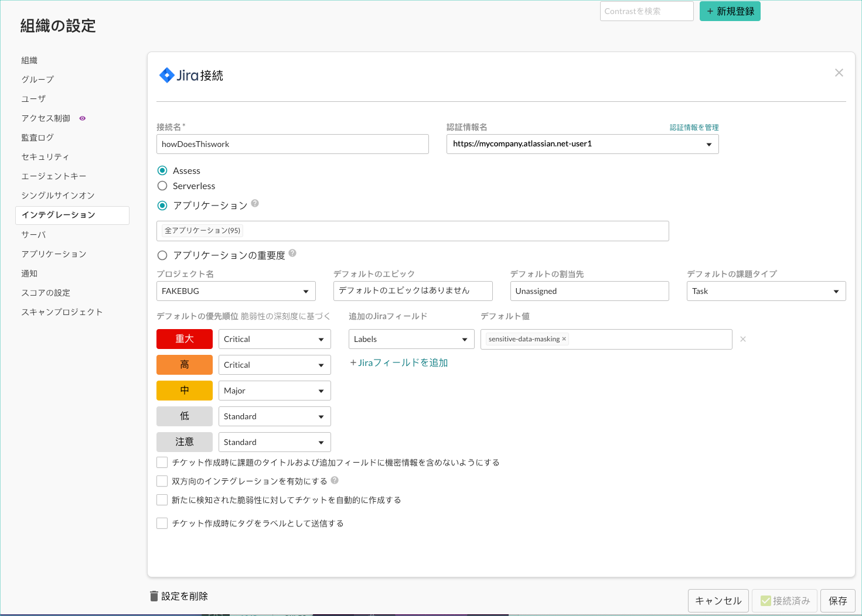Open the Labels Jira field dropdown

(x=411, y=339)
